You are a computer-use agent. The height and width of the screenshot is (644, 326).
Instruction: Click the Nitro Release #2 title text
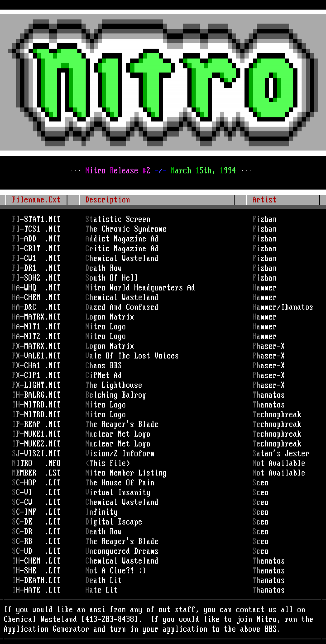pos(117,171)
